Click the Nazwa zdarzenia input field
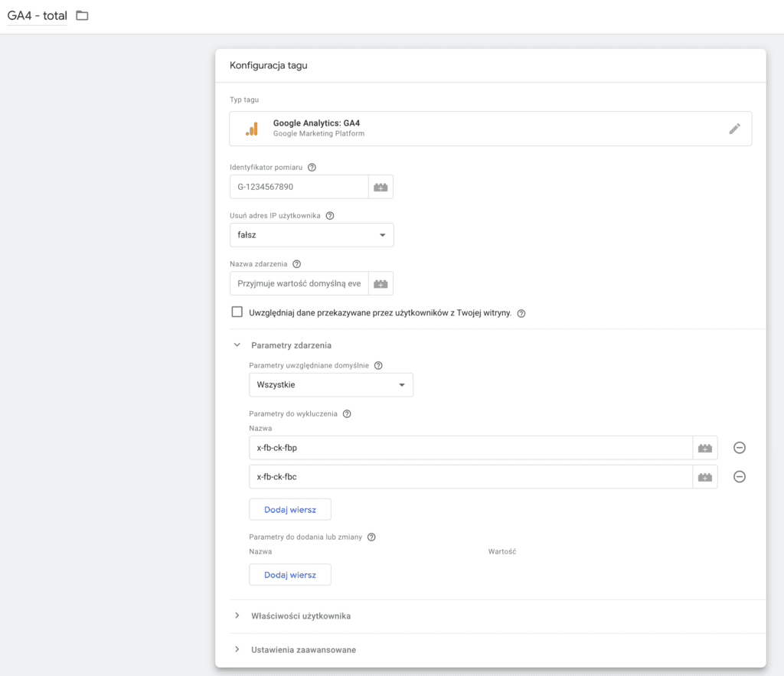The width and height of the screenshot is (784, 676). (x=299, y=283)
